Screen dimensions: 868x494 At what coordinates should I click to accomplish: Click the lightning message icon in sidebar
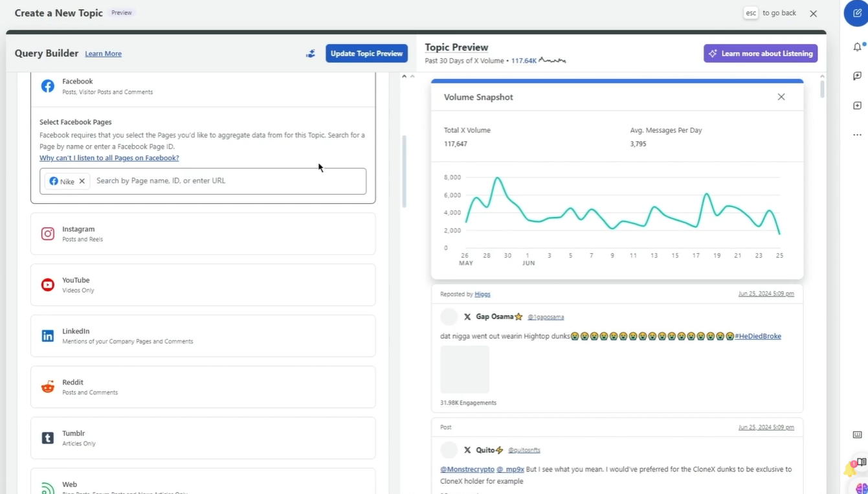pyautogui.click(x=857, y=76)
